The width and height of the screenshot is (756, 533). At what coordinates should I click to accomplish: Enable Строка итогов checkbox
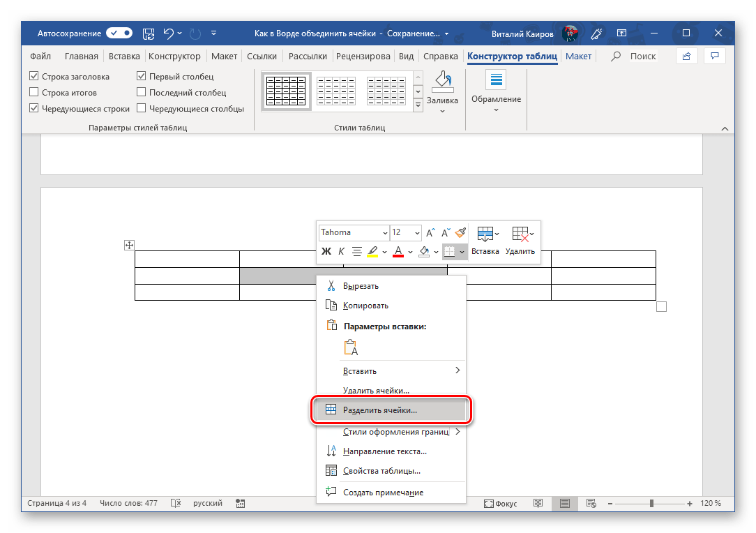tap(33, 92)
